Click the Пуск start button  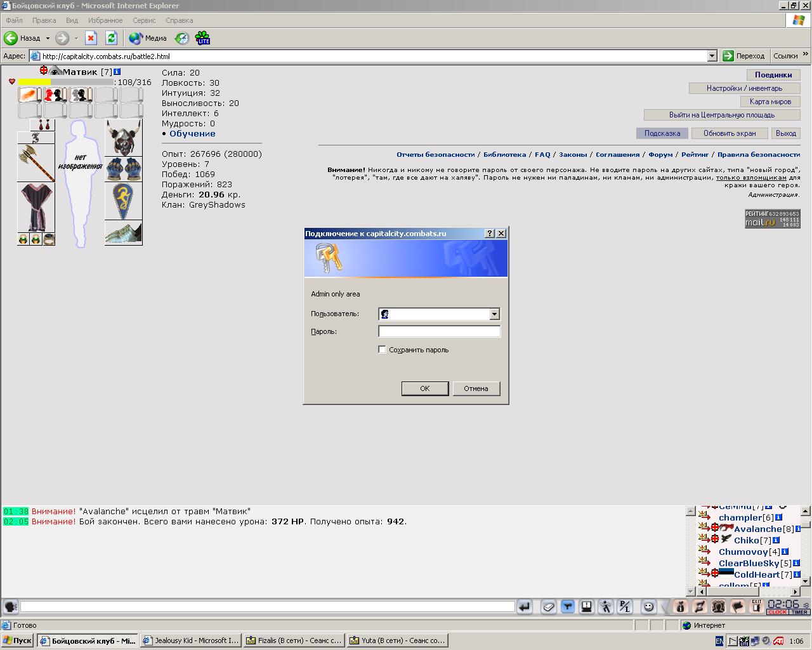tap(17, 640)
